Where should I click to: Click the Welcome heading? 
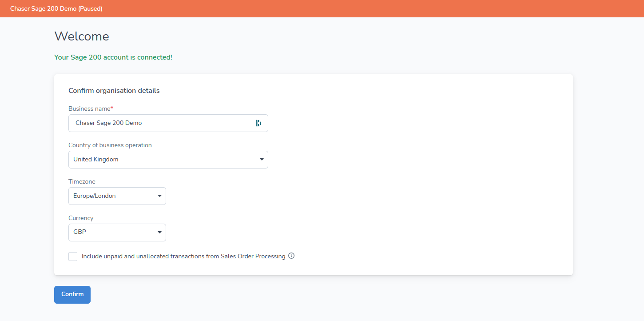[x=82, y=36]
